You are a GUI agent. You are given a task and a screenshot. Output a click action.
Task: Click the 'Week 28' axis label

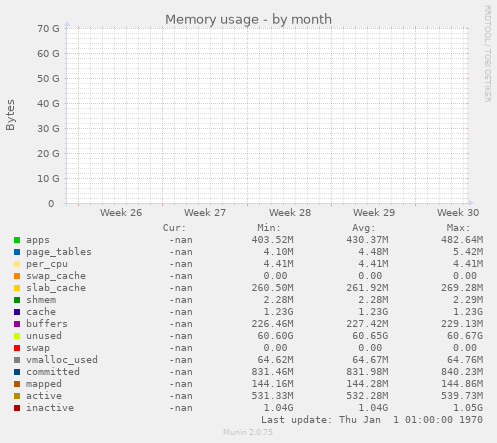pyautogui.click(x=290, y=213)
